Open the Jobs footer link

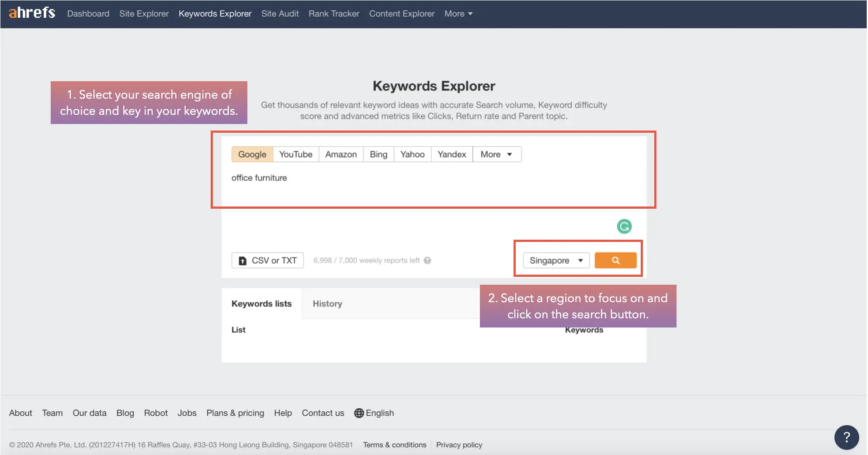187,413
